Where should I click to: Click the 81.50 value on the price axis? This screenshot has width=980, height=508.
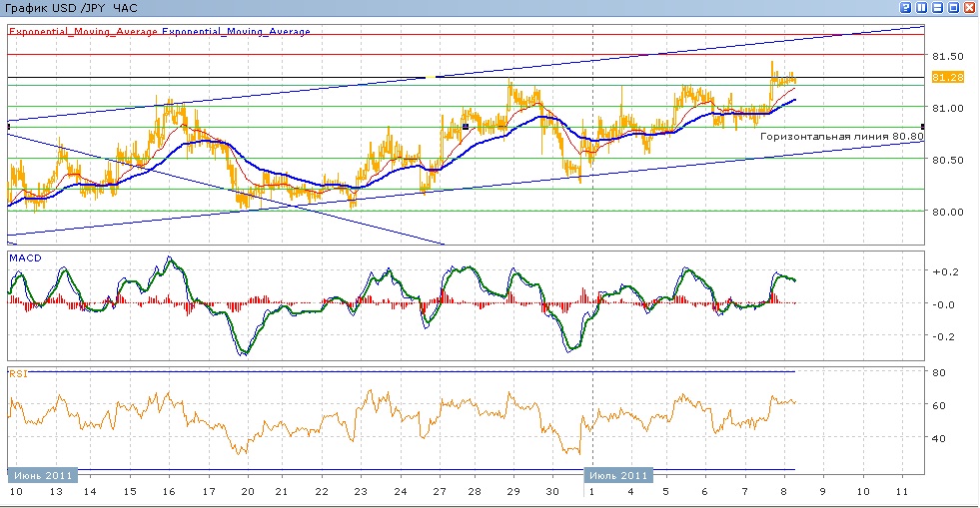[x=946, y=56]
